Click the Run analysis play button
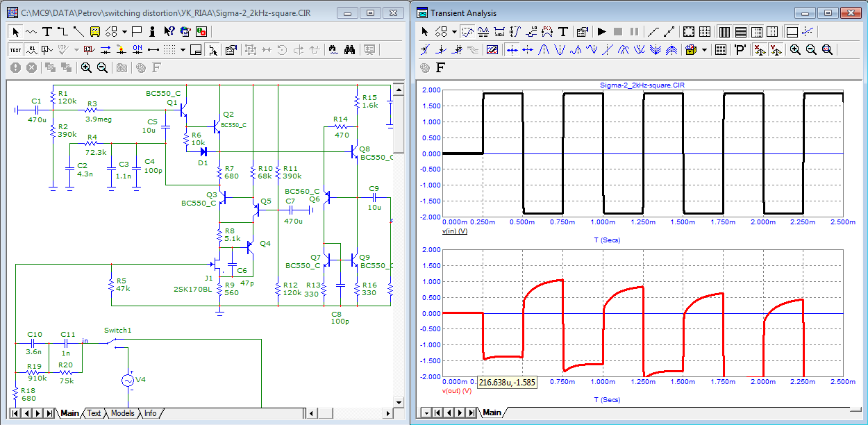Screen dimensions: 868x425 click(x=601, y=31)
